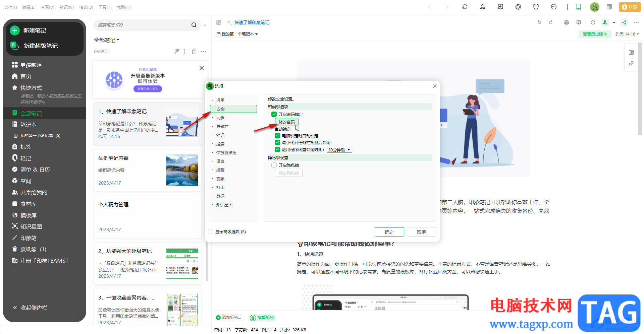Collapse the sidebar

point(30,308)
